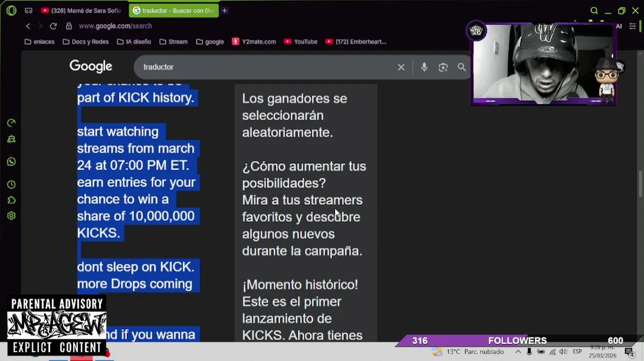This screenshot has height=361, width=644.
Task: Open the browser AI button
Action: 619,26
